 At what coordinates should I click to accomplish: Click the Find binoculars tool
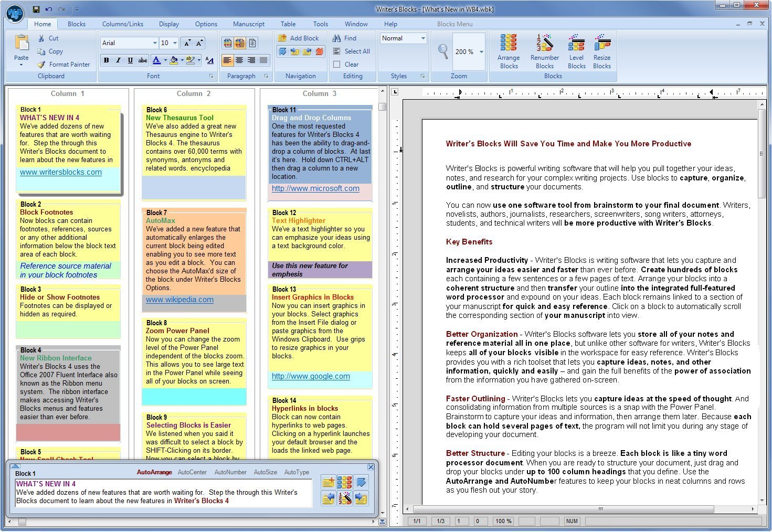point(344,38)
